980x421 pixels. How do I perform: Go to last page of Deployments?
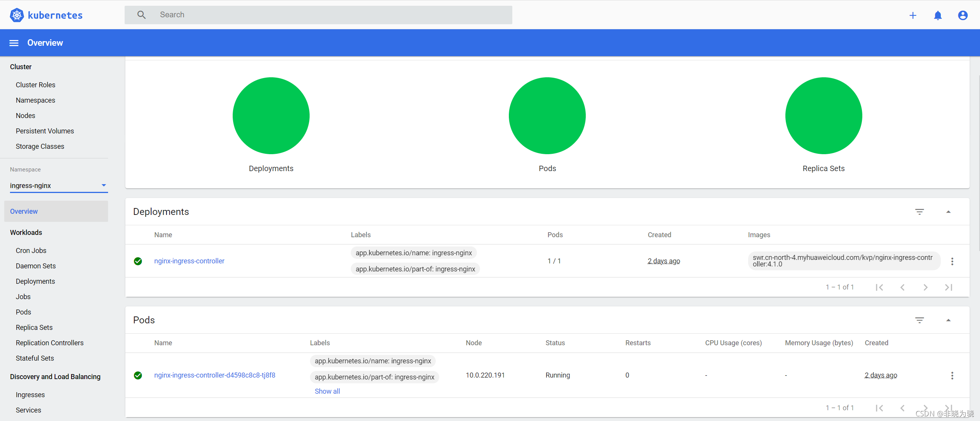949,287
